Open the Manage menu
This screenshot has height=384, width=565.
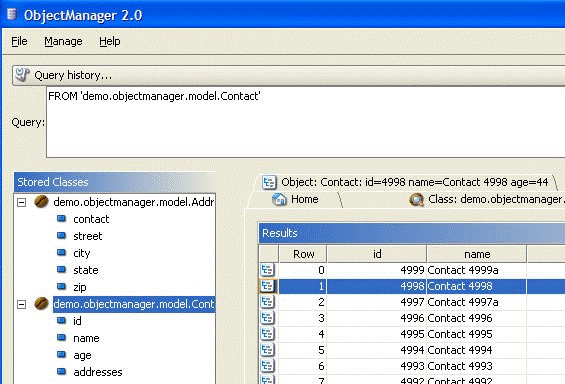(63, 41)
